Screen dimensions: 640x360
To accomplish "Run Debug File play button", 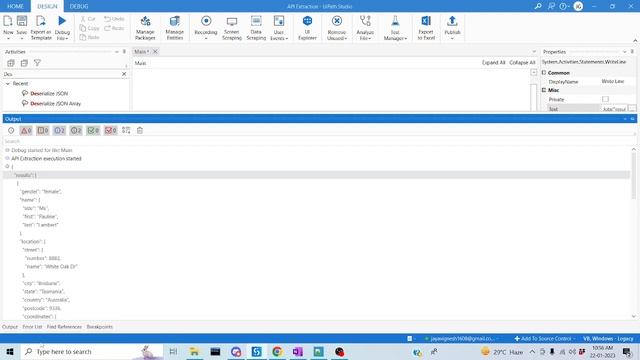I will coord(62,21).
